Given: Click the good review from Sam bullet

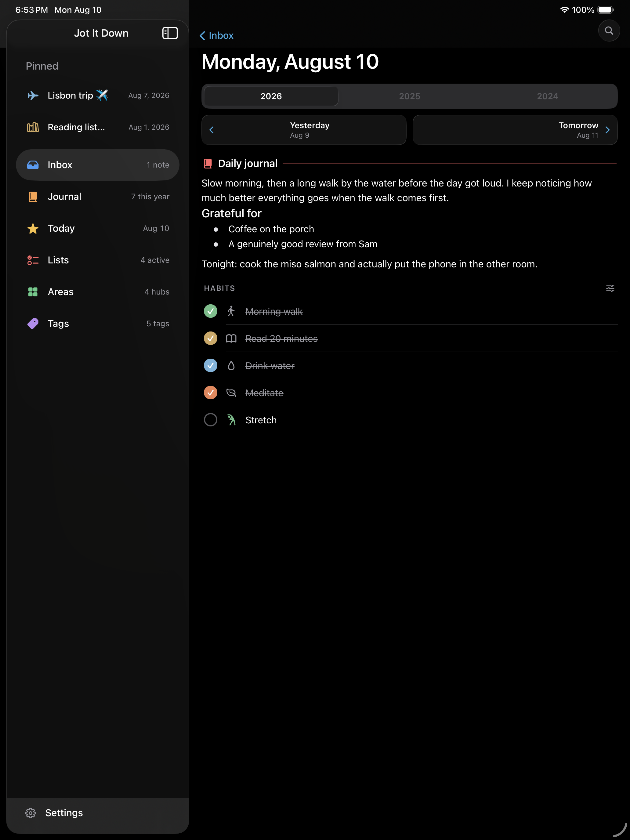Looking at the screenshot, I should [x=303, y=244].
